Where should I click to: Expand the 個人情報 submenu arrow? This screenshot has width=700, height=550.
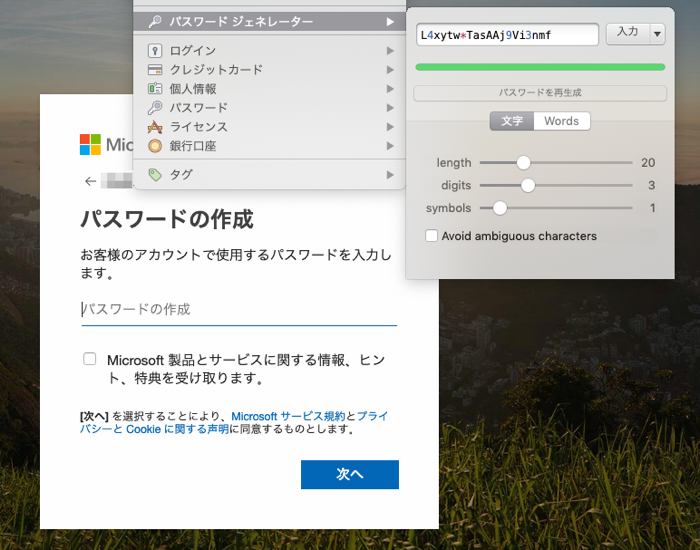[x=390, y=88]
